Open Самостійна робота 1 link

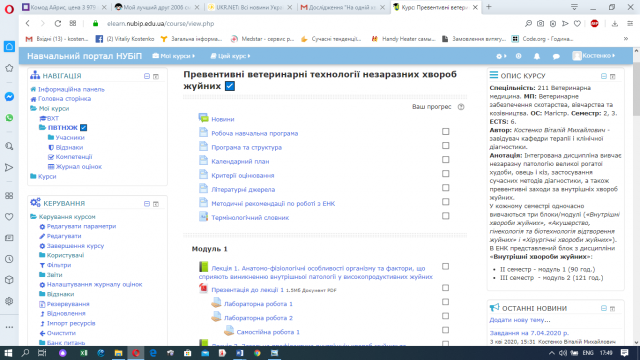point(268,332)
